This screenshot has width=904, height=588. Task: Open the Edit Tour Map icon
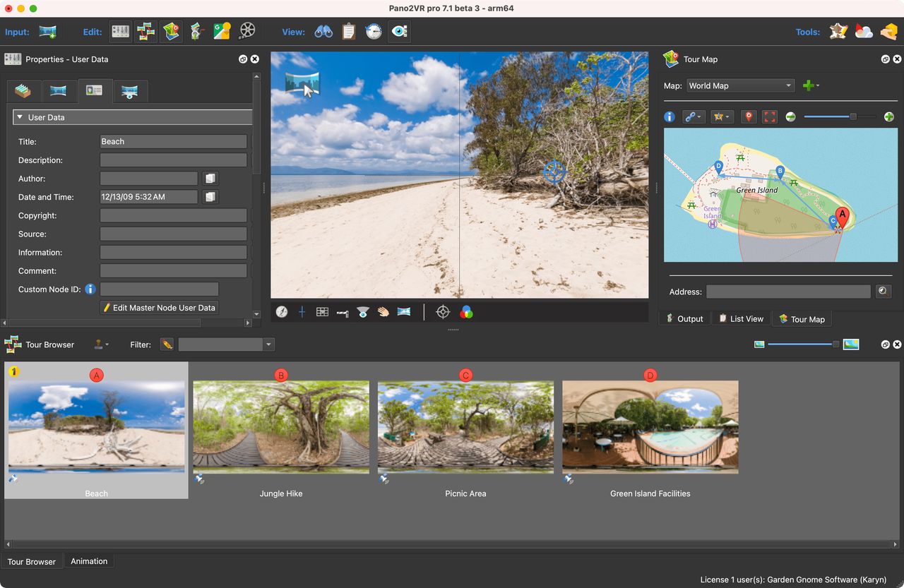click(171, 31)
